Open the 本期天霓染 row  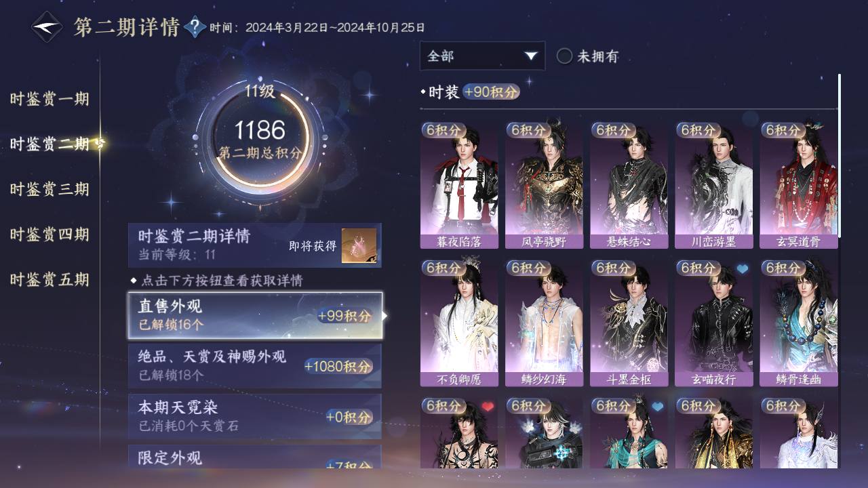coord(255,416)
